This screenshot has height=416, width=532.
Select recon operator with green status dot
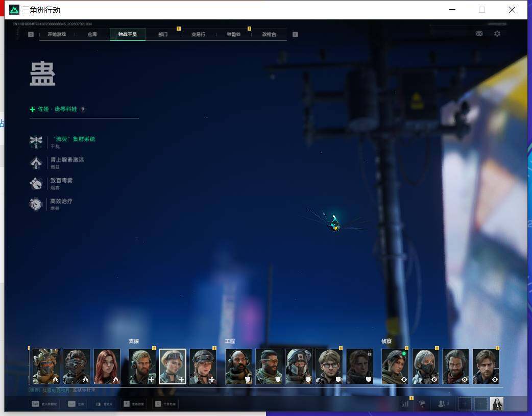click(x=395, y=366)
